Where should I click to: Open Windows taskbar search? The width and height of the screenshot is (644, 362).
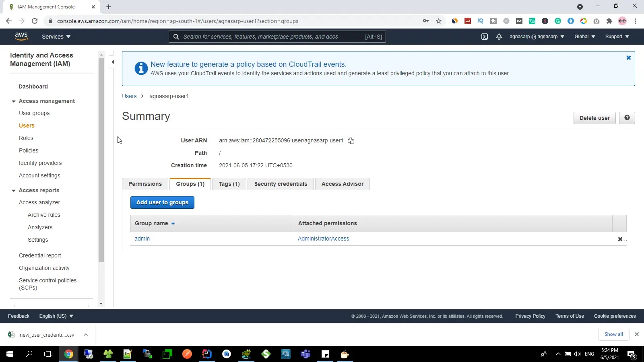29,354
